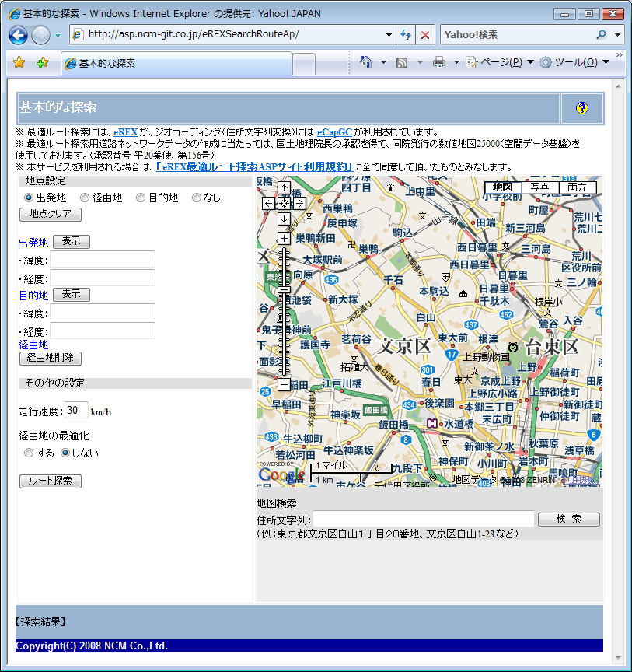632x672 pixels.
Task: Select the 目的地 radio button
Action: pos(141,198)
